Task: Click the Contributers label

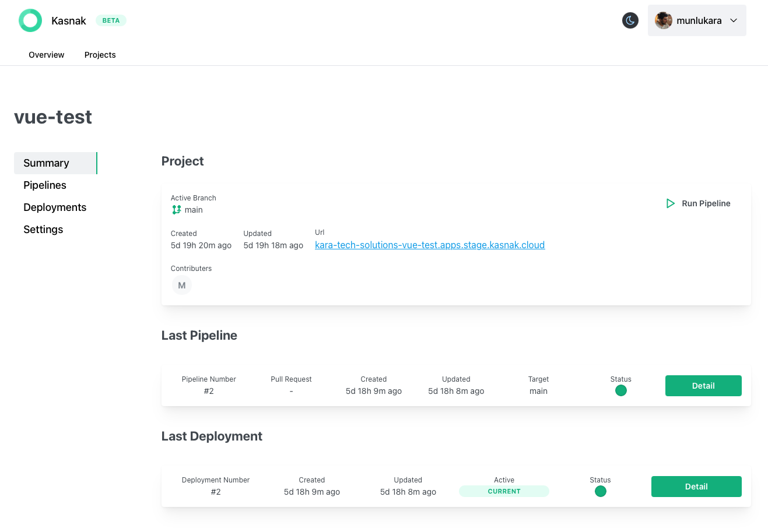Action: click(191, 269)
